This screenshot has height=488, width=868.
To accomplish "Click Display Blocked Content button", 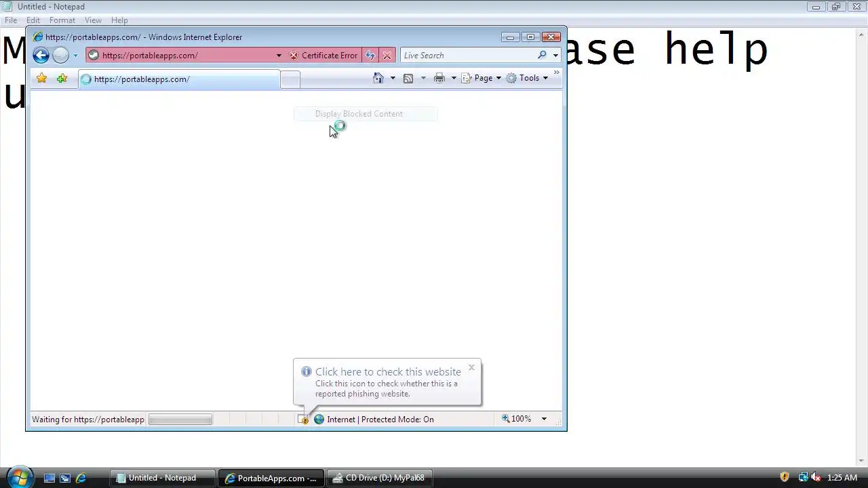I will (x=366, y=114).
